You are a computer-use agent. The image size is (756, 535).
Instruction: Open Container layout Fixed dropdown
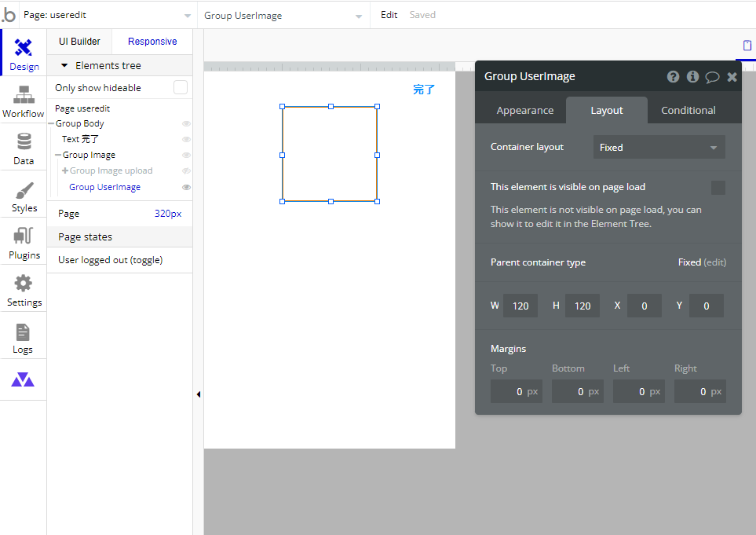coord(659,147)
